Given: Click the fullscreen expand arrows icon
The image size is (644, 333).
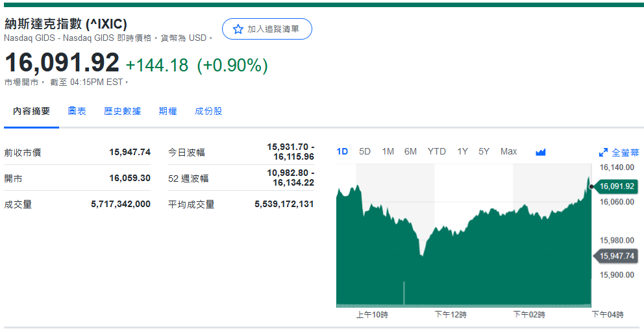Looking at the screenshot, I should click(603, 153).
